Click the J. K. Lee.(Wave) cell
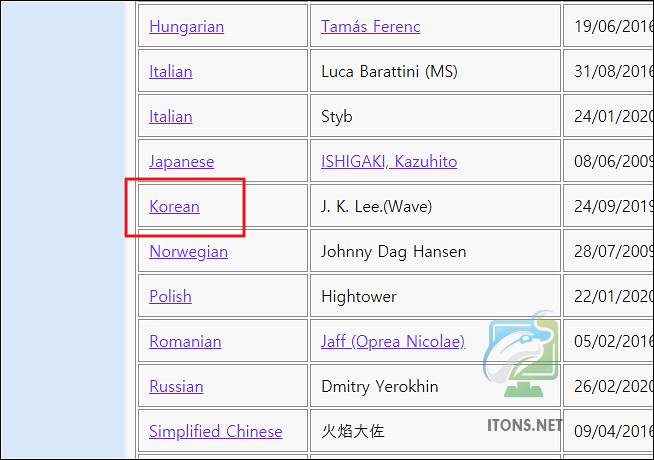Image resolution: width=654 pixels, height=460 pixels. tap(376, 207)
